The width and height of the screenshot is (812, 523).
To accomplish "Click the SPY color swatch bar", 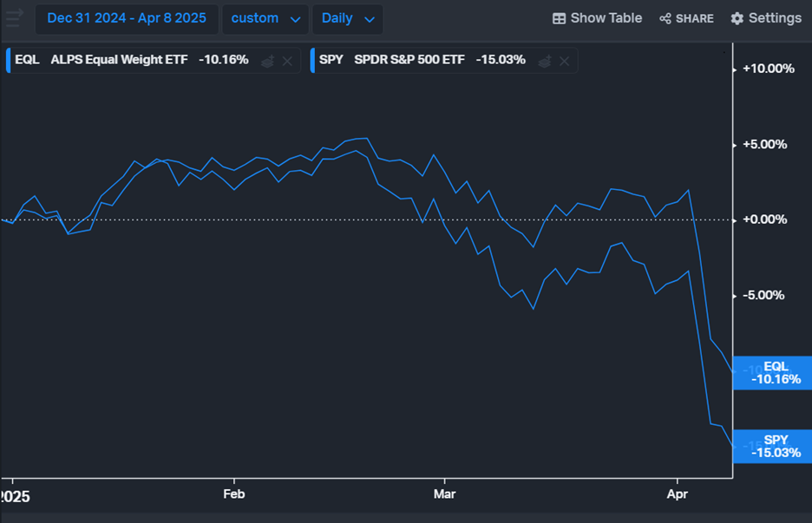I will tap(312, 60).
